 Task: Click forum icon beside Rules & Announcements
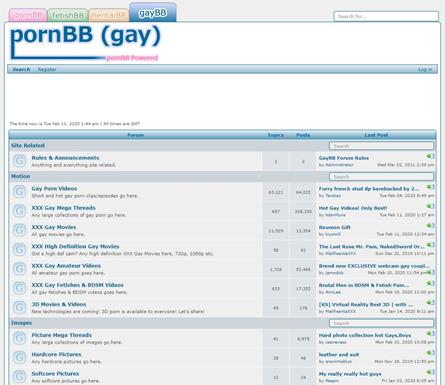[x=20, y=161]
